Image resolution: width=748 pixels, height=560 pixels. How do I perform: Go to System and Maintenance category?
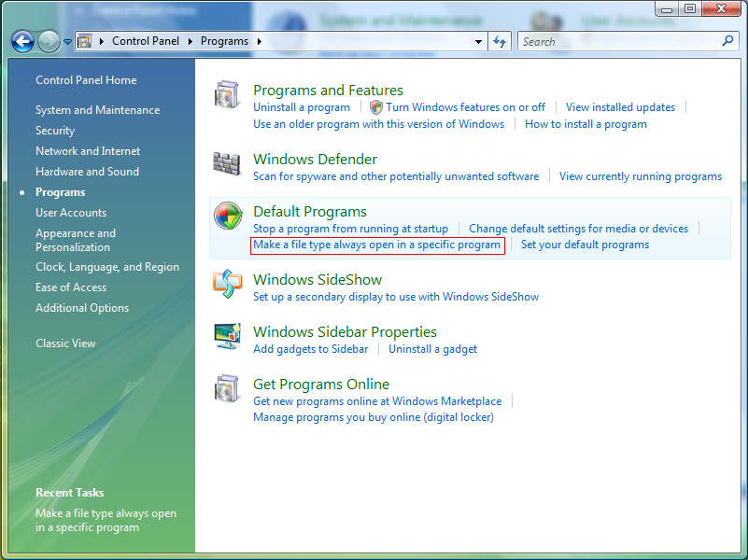pos(97,110)
